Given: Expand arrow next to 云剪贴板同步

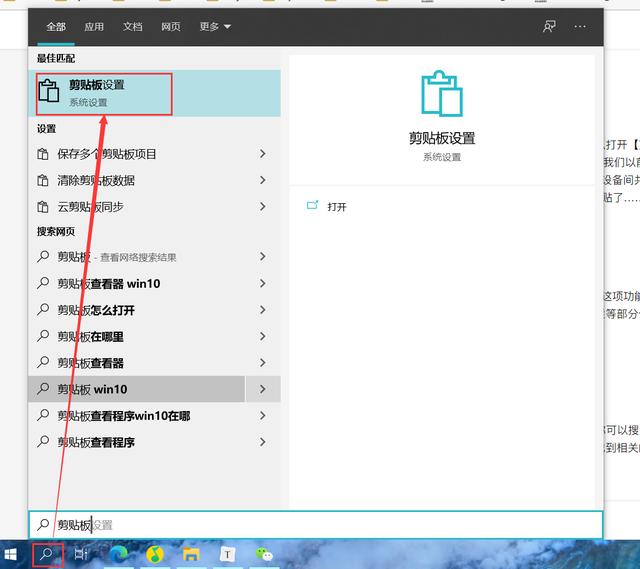Looking at the screenshot, I should pos(262,207).
